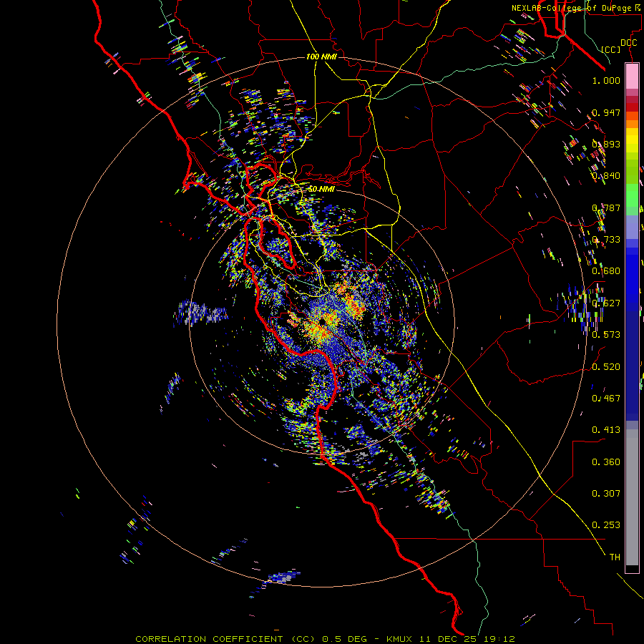Click the KMUX station identifier
The width and height of the screenshot is (644, 644).
click(399, 639)
